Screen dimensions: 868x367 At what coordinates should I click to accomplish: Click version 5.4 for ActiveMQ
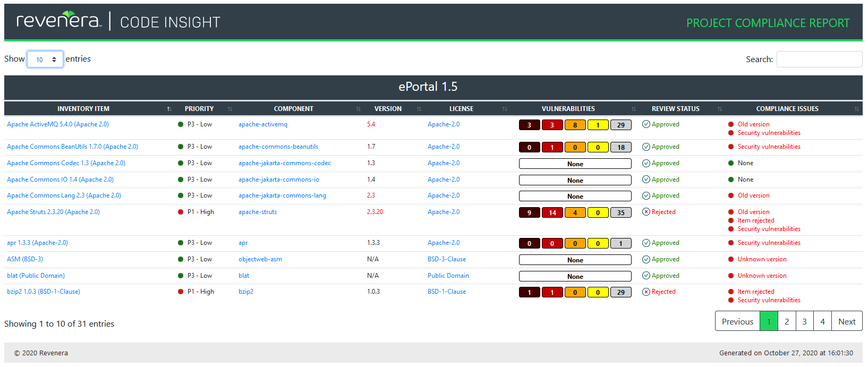[371, 124]
